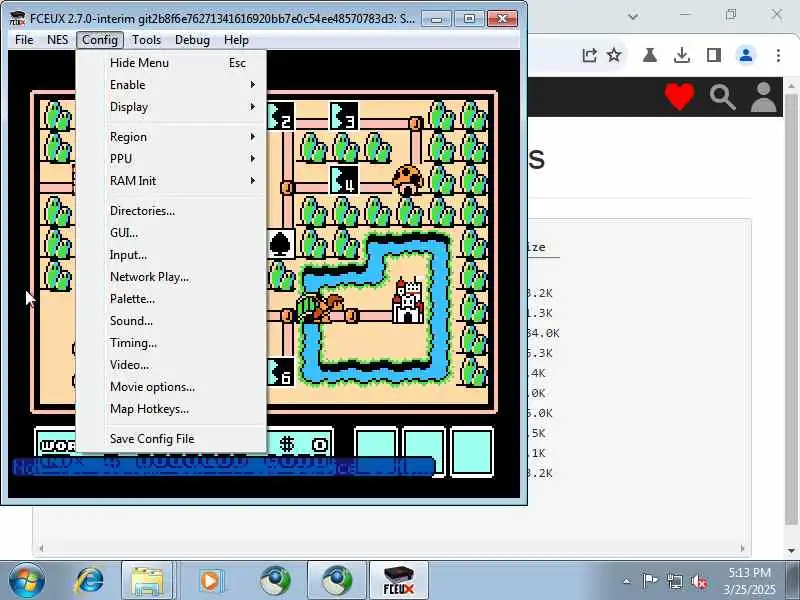Image resolution: width=800 pixels, height=600 pixels.
Task: Click the browser share icon
Action: click(589, 55)
